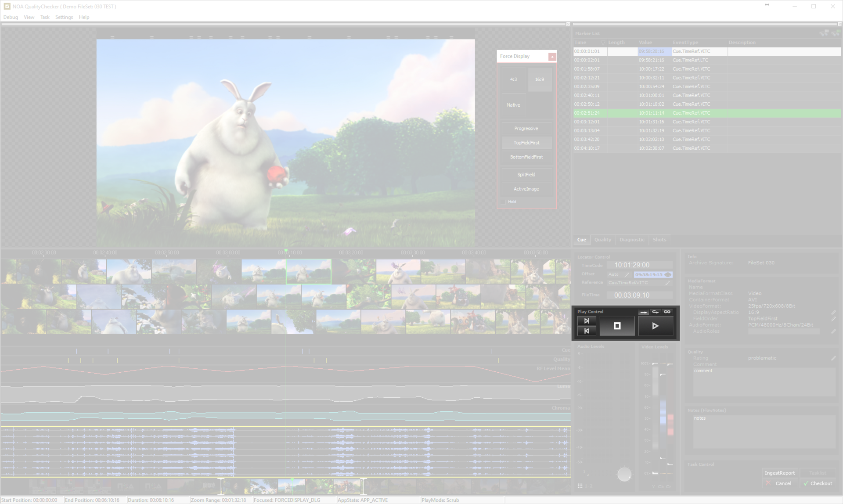Image resolution: width=843 pixels, height=504 pixels.
Task: Click the Checkout button
Action: (818, 483)
